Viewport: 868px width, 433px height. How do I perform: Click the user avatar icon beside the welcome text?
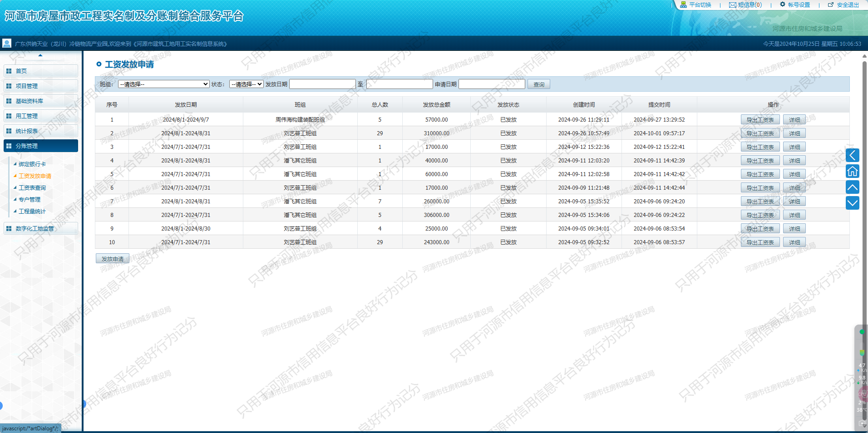(7, 43)
